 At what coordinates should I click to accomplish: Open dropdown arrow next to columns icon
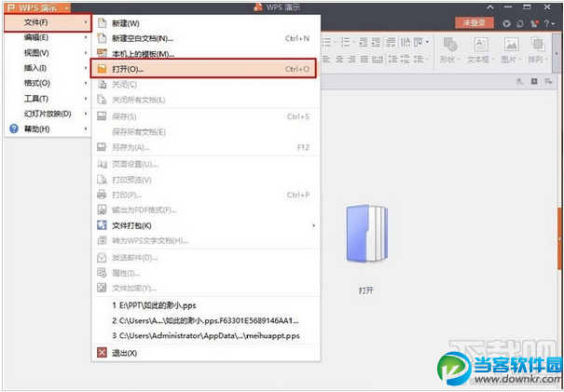[x=427, y=42]
